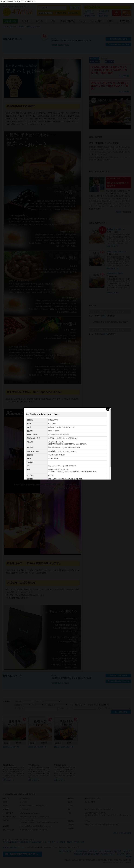Select the company name 株式会社MYYK
This screenshot has width=134, height=868.
tap(53, 420)
